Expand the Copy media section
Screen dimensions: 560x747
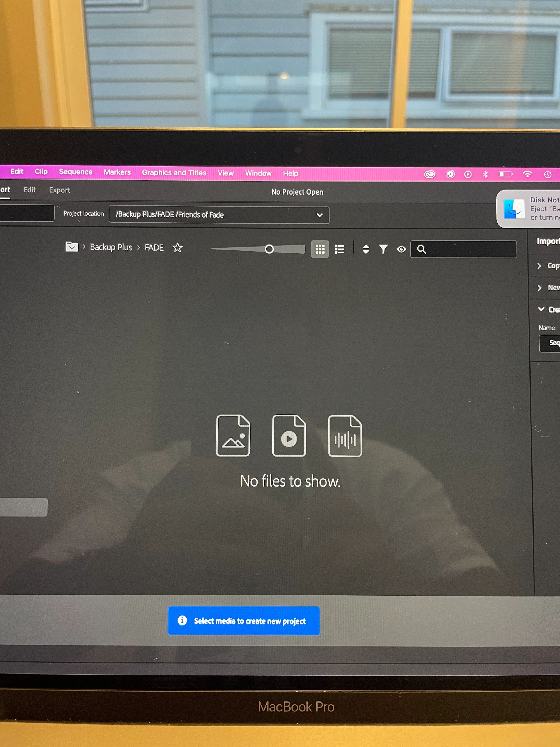539,266
